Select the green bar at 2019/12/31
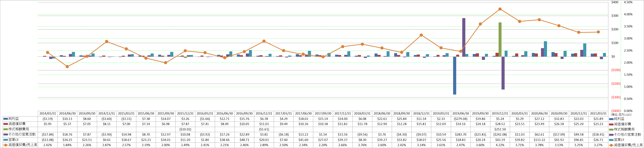644x148 pixels. pos(500,40)
